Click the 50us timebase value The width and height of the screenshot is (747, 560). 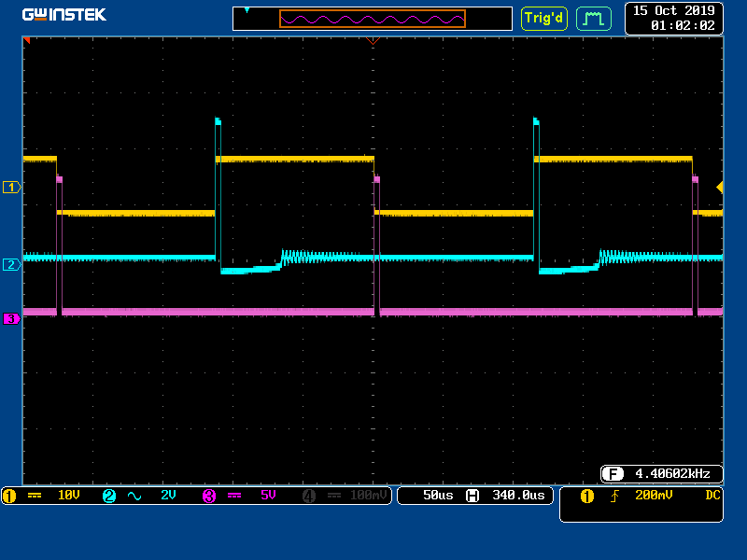(x=438, y=496)
